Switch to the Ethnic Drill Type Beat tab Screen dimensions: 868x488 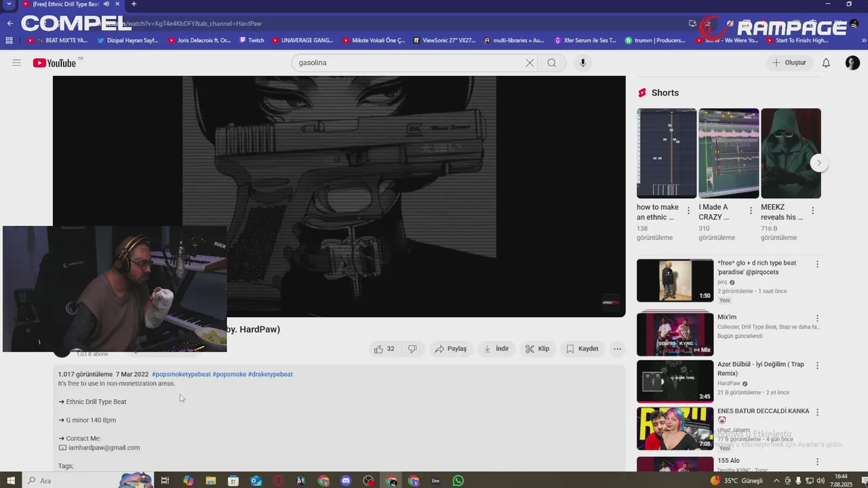coord(71,4)
